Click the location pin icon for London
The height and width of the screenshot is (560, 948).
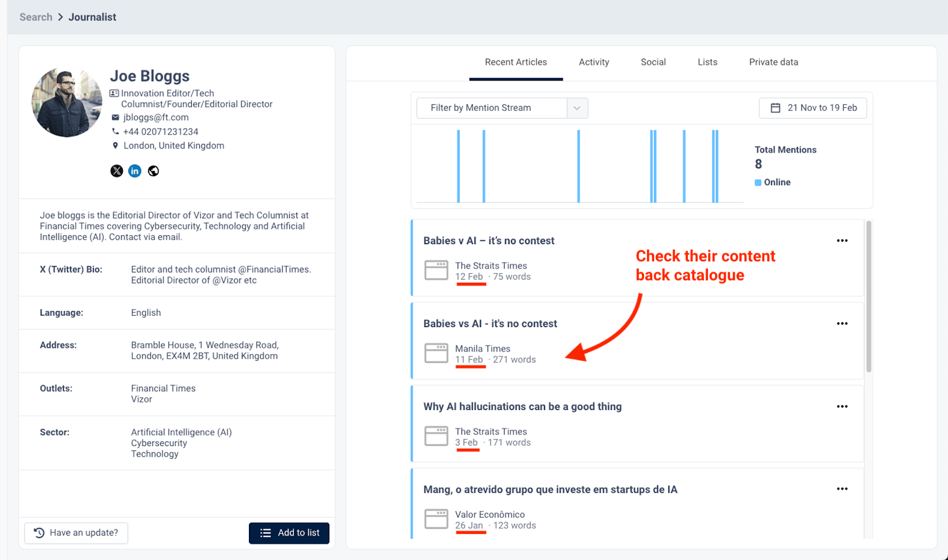(114, 145)
